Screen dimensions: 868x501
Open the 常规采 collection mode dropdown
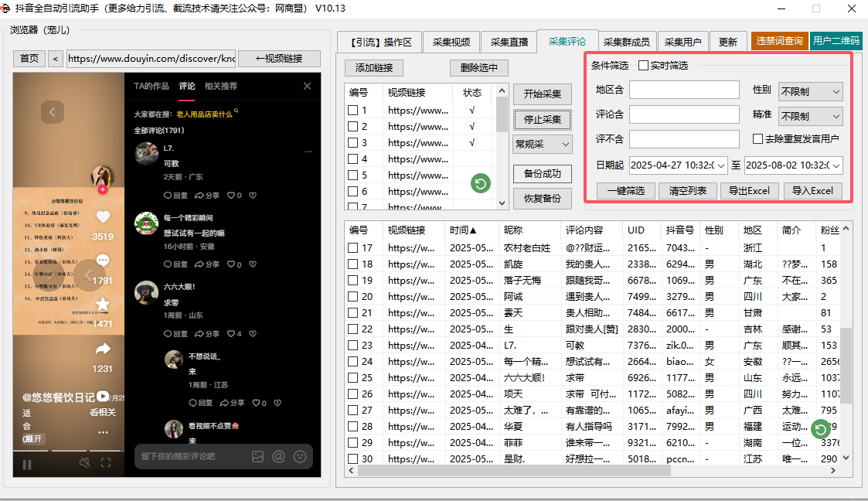tap(543, 145)
